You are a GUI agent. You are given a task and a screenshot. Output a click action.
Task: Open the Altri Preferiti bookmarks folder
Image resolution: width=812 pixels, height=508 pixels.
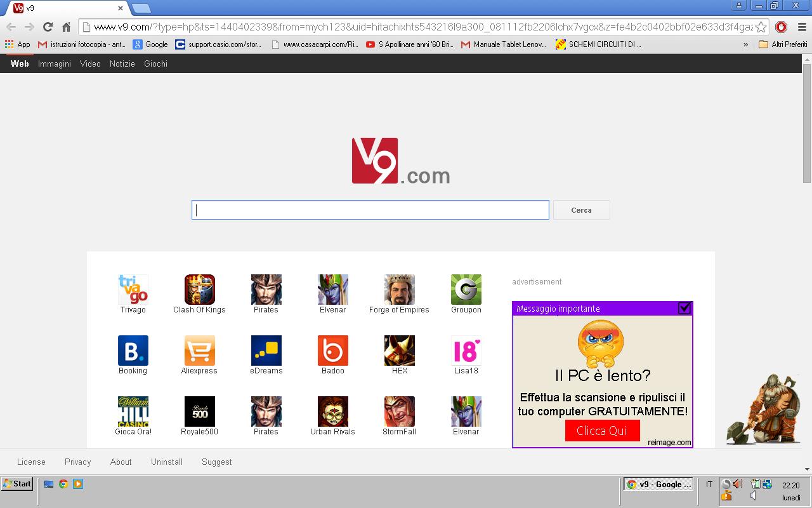point(783,44)
